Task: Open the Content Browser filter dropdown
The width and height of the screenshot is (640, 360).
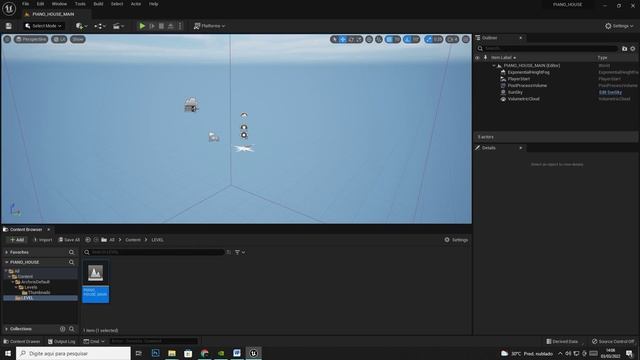Action: click(240, 252)
